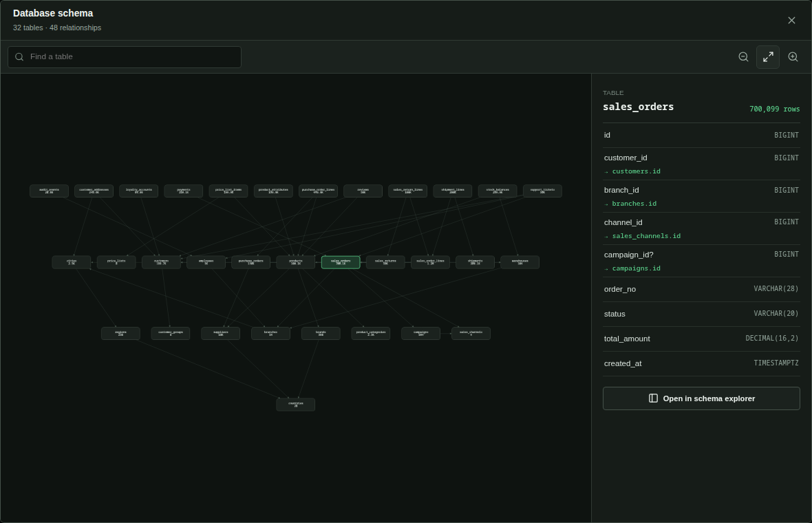Click the status column row
The image size is (812, 523).
coord(701,314)
